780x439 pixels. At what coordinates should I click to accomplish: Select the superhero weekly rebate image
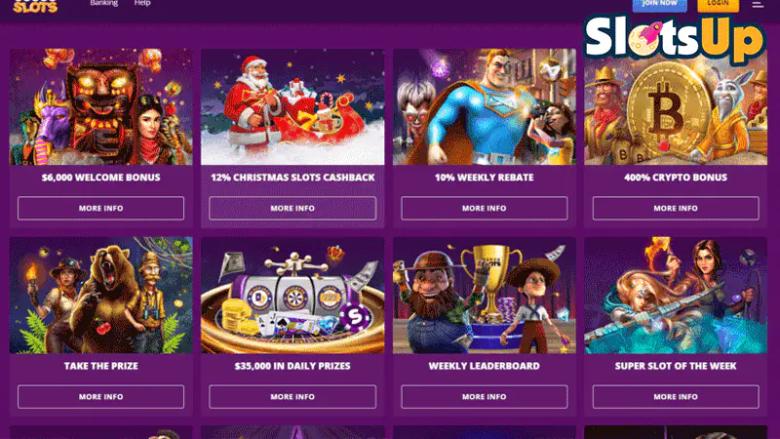coord(484,107)
